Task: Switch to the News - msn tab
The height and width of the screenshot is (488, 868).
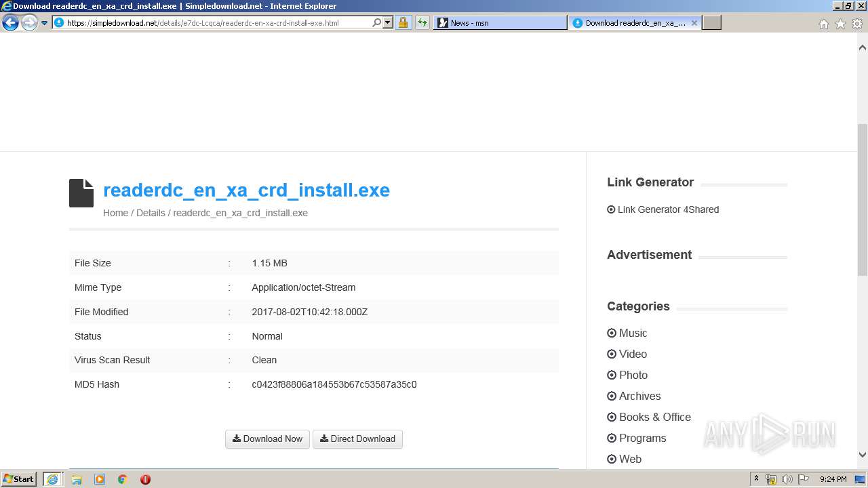Action: point(500,23)
